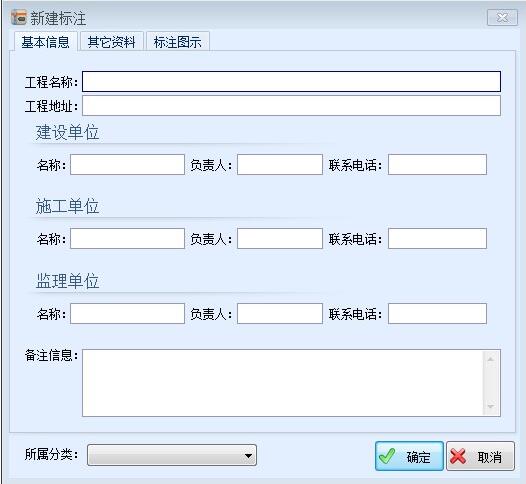Close the 新建标注 dialog
The width and height of the screenshot is (526, 484).
click(x=502, y=17)
